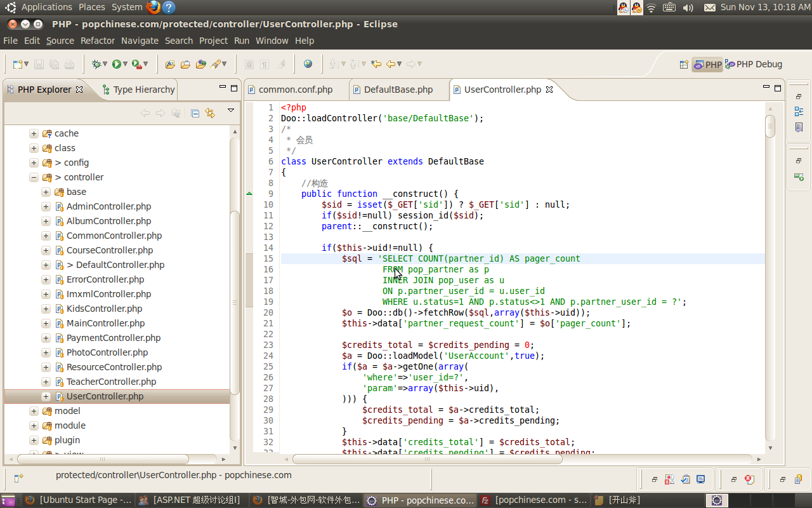This screenshot has width=812, height=508.
Task: Open the web browser globe icon
Action: [308, 64]
